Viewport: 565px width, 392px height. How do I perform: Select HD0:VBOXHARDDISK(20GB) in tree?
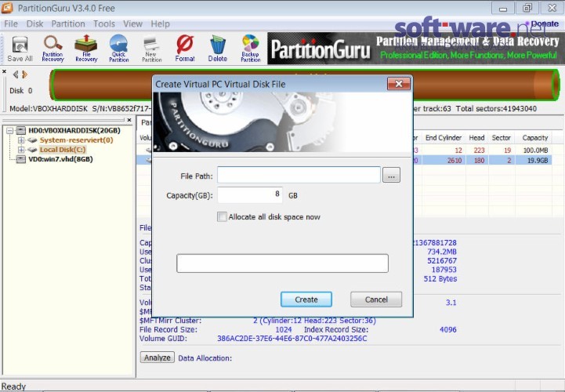pyautogui.click(x=74, y=131)
